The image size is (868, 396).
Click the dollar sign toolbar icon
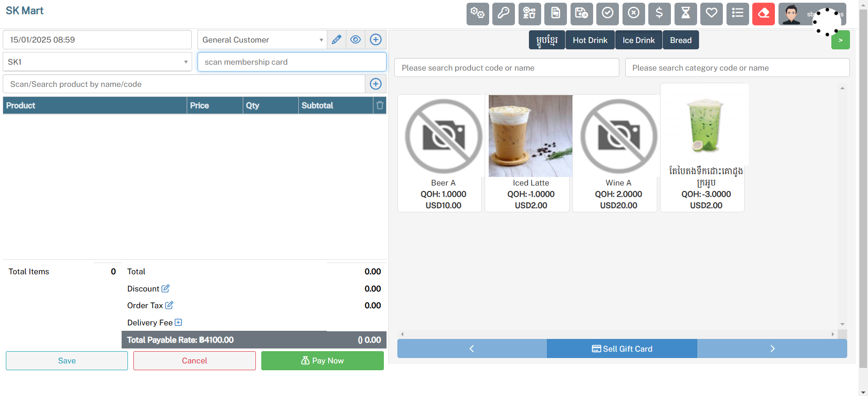coord(660,14)
